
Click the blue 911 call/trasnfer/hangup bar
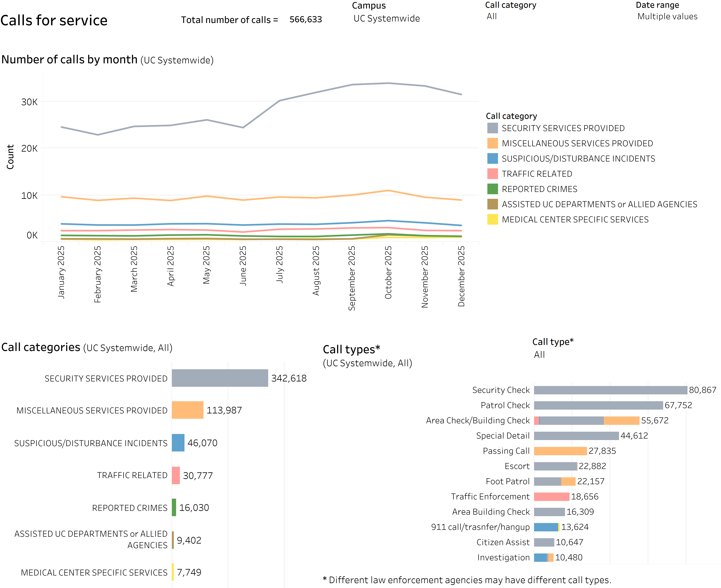pos(546,527)
